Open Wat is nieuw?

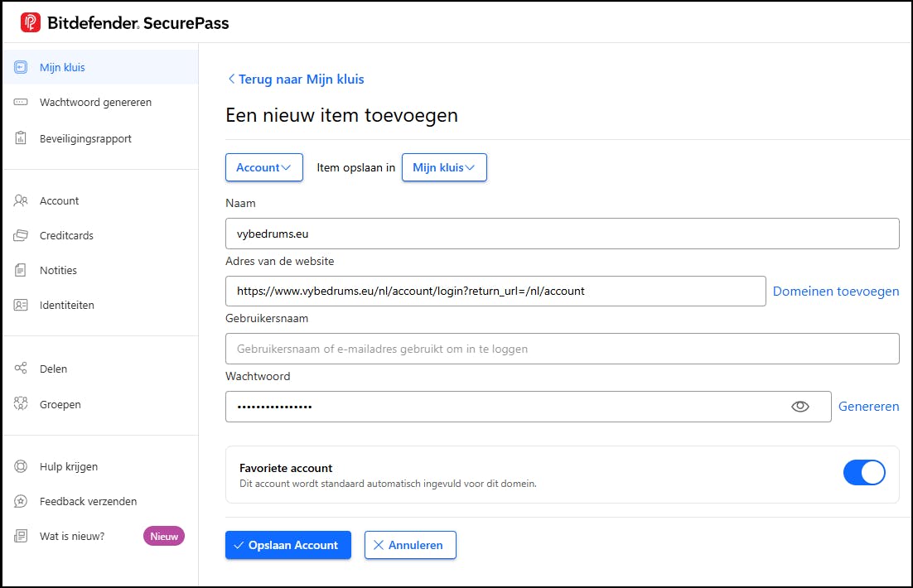pyautogui.click(x=71, y=536)
